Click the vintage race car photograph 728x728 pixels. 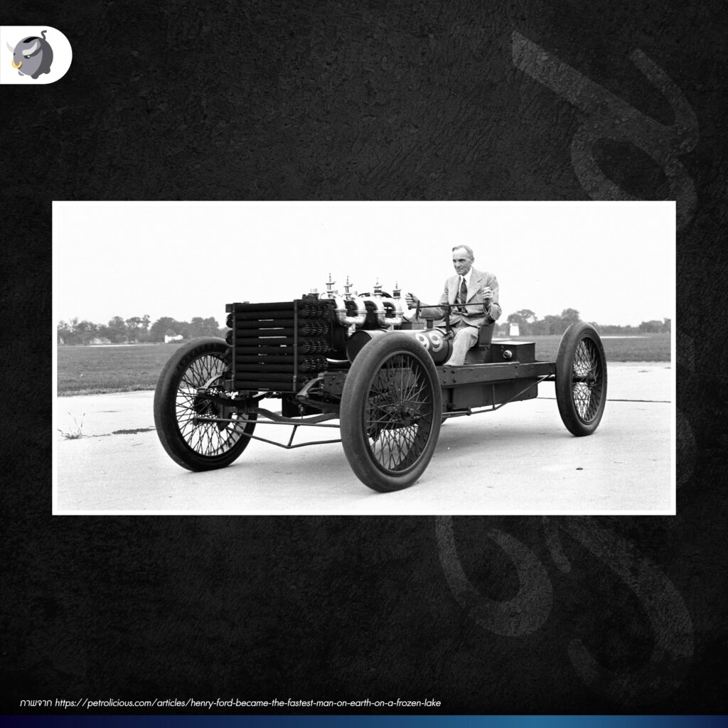click(x=364, y=358)
